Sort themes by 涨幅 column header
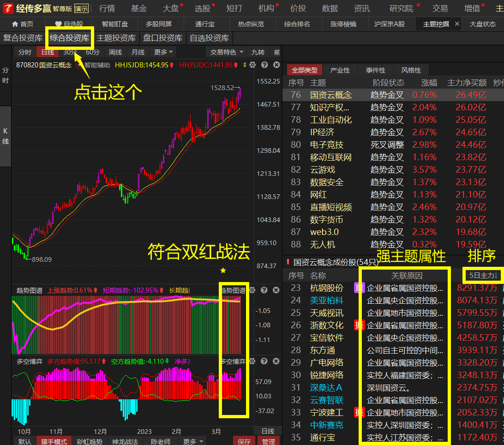Image resolution: width=504 pixels, height=445 pixels. (x=429, y=83)
